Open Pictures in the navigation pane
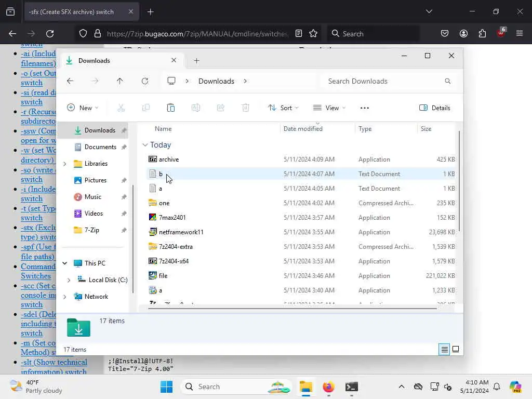 pyautogui.click(x=96, y=180)
